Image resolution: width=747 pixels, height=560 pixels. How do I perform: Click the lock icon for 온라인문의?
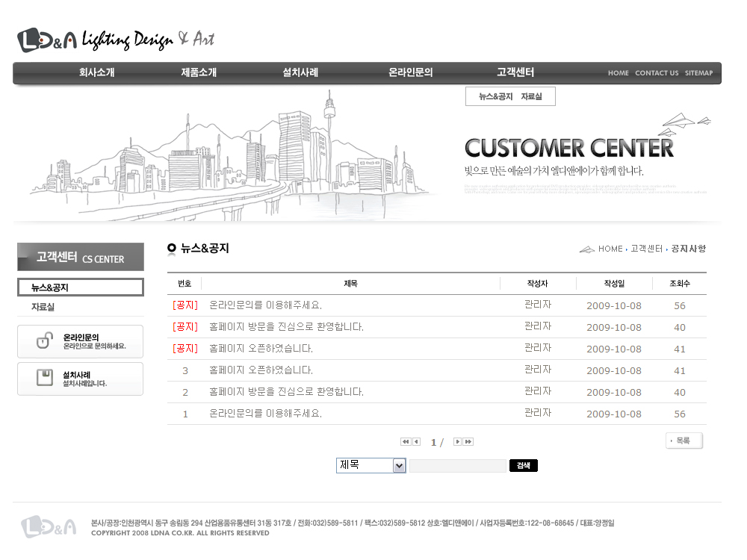click(x=45, y=341)
